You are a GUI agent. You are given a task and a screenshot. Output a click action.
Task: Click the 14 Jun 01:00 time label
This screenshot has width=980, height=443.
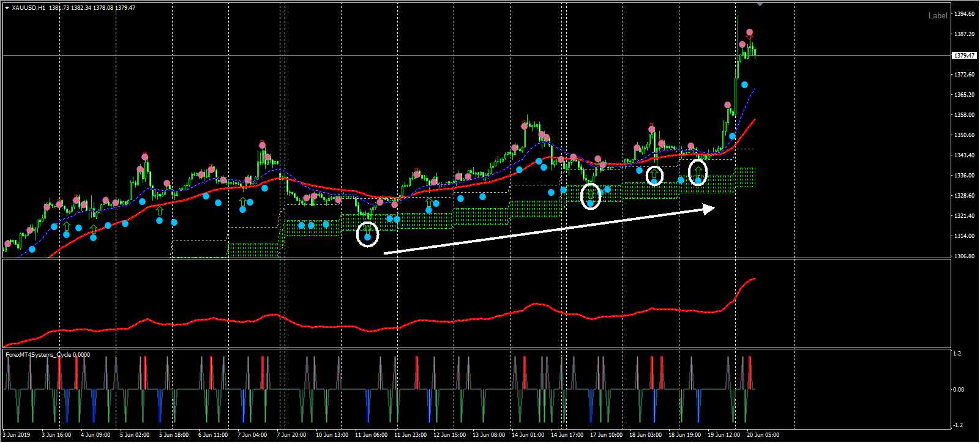pyautogui.click(x=528, y=435)
